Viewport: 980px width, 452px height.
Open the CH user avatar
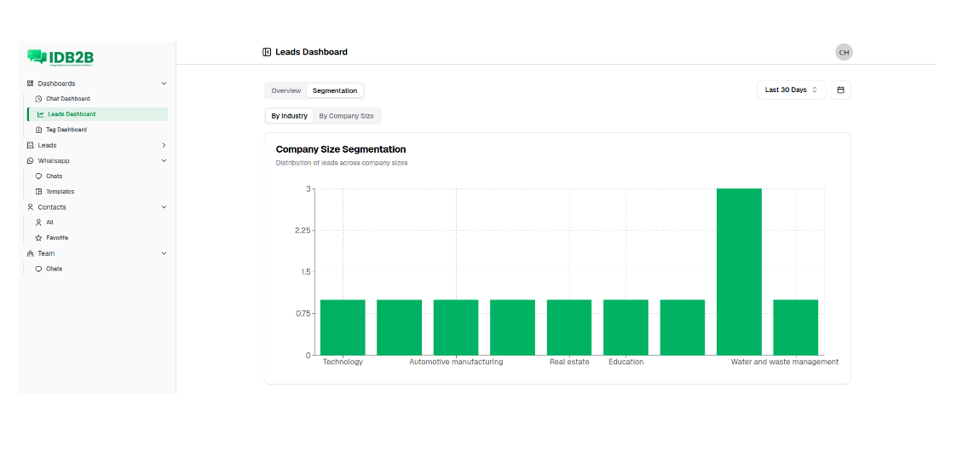(x=844, y=53)
